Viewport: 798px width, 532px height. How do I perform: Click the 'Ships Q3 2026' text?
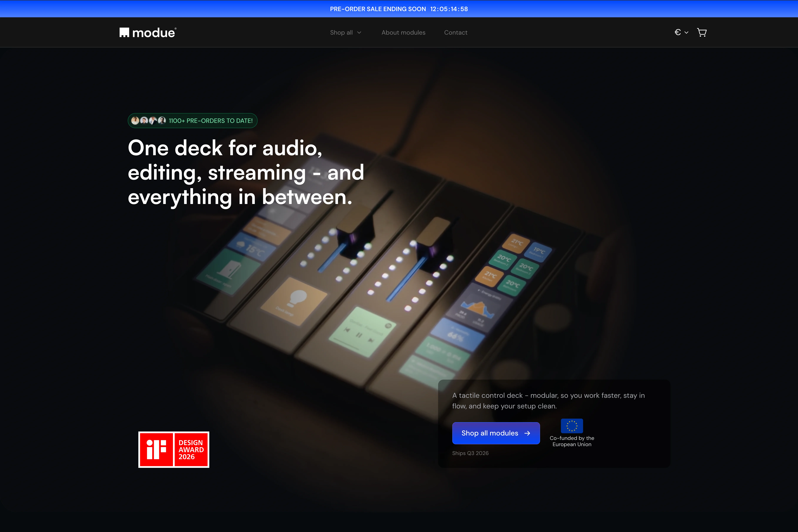[470, 453]
